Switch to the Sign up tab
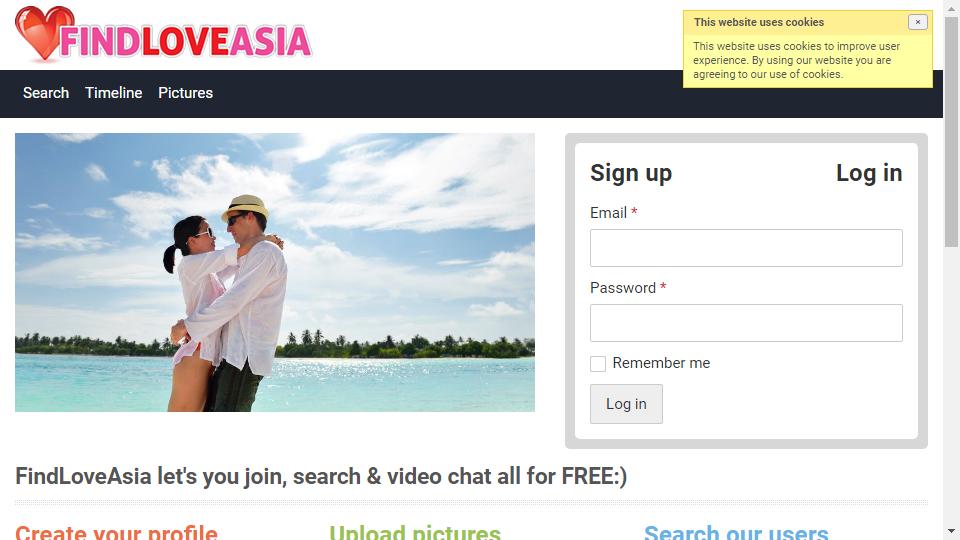Image resolution: width=960 pixels, height=540 pixels. click(631, 173)
